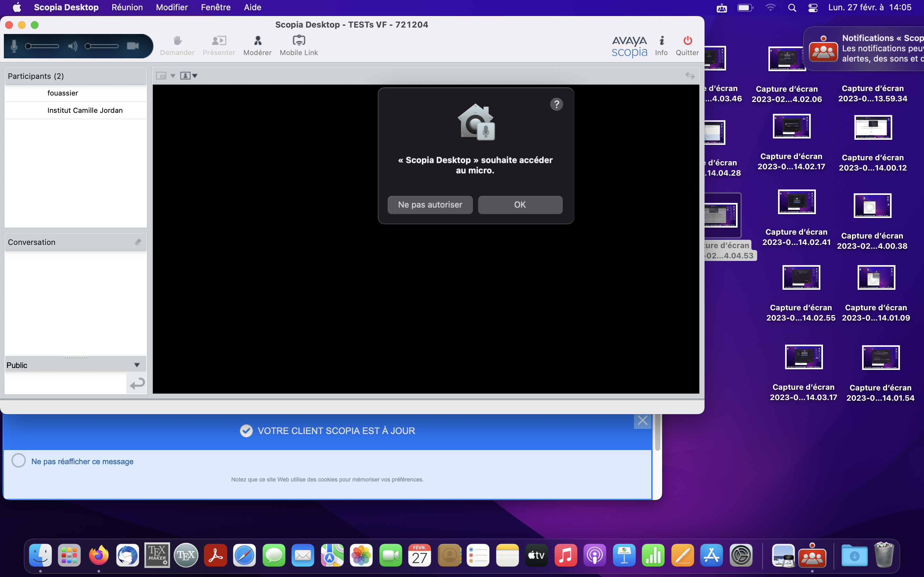Click the speaker volume icon

pyautogui.click(x=72, y=46)
